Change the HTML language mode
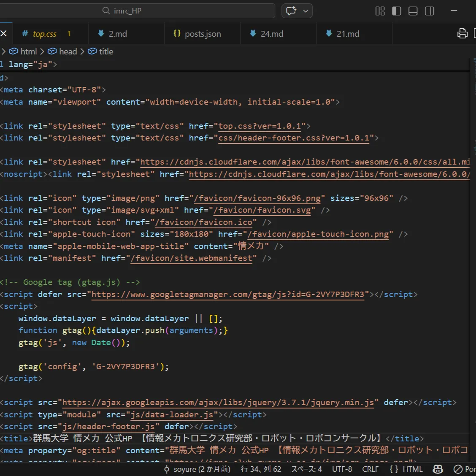The width and height of the screenshot is (476, 476). pyautogui.click(x=406, y=469)
